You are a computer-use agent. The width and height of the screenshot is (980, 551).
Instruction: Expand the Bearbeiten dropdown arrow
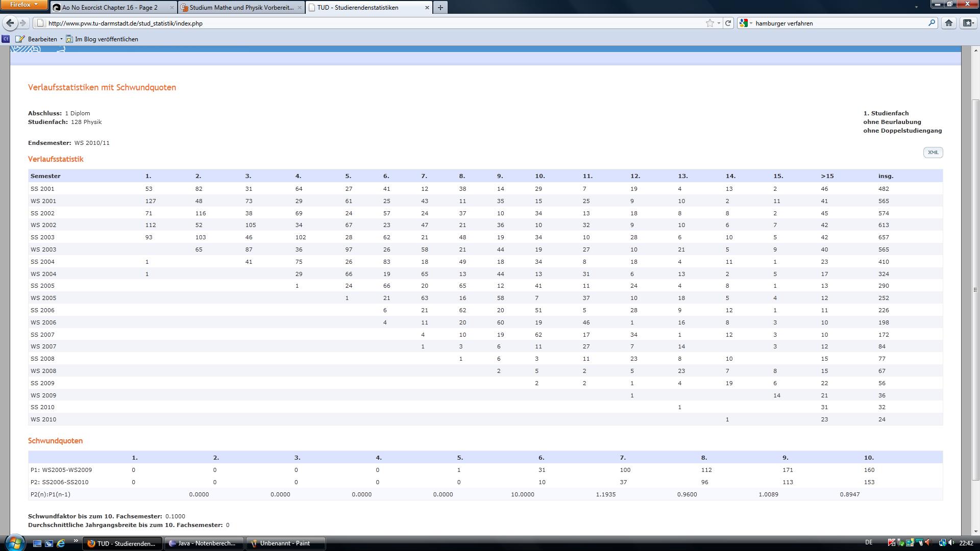point(61,39)
